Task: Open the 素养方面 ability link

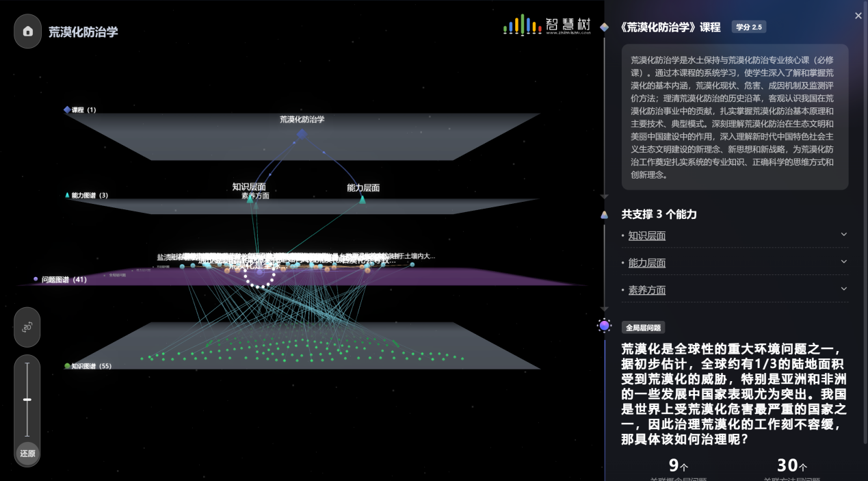Action: [x=646, y=290]
